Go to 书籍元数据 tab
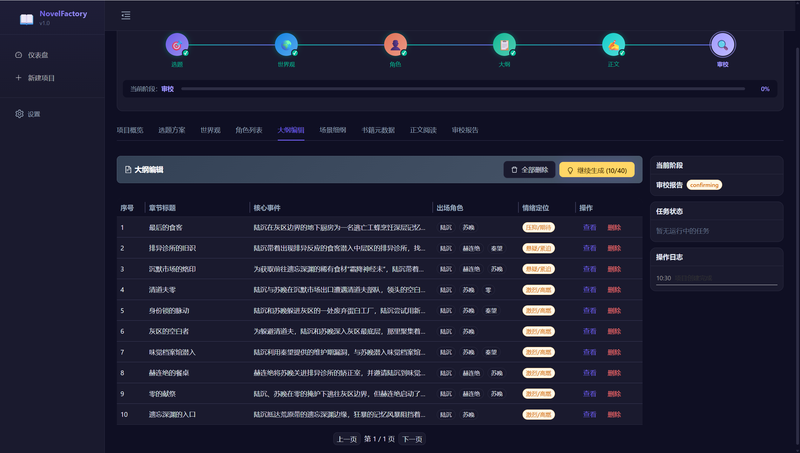 tap(378, 130)
